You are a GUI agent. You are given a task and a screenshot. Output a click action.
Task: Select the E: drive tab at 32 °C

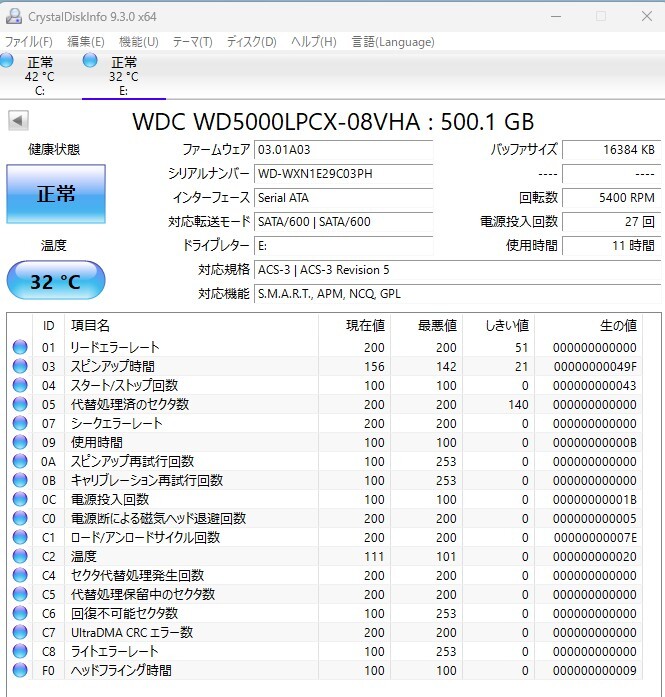tap(124, 76)
